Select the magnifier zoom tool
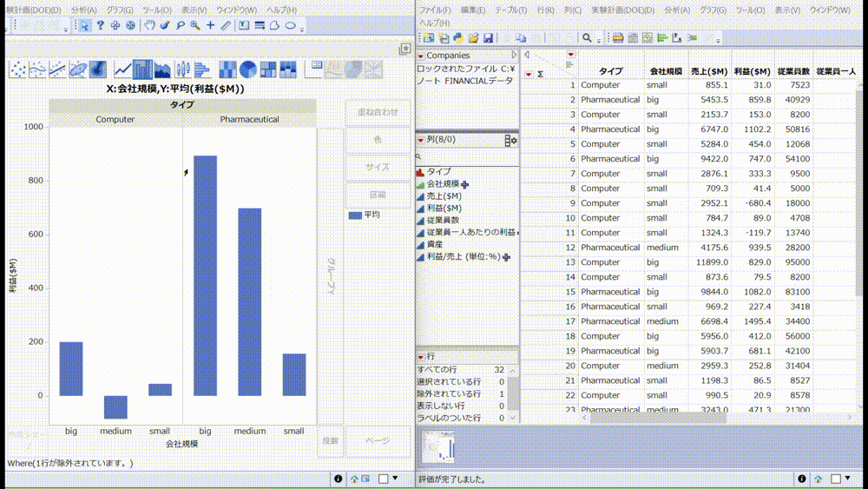868x489 pixels. (194, 25)
